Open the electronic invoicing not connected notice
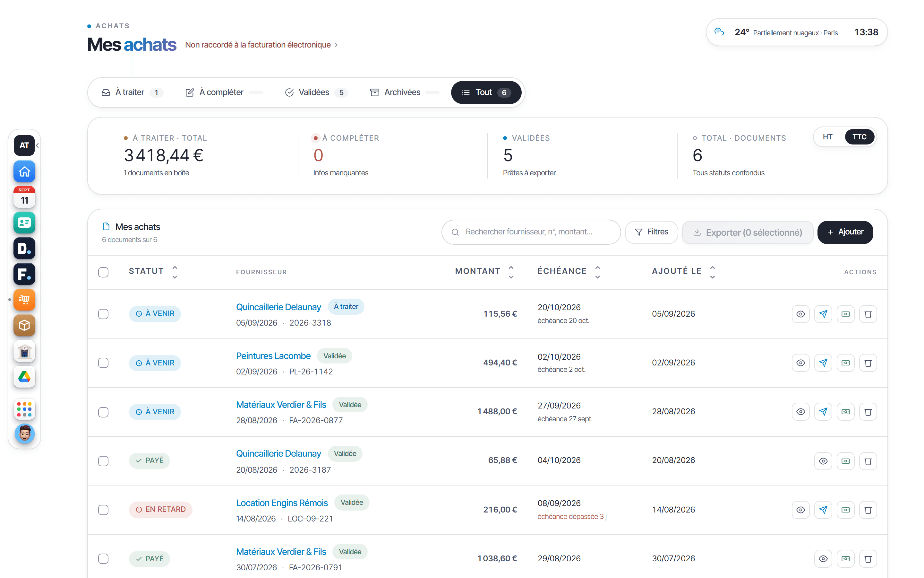The image size is (924, 578). pyautogui.click(x=261, y=45)
